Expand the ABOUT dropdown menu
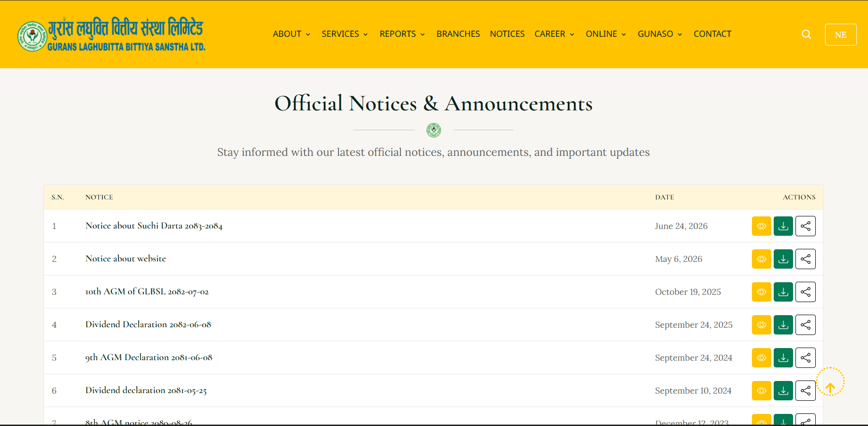The height and width of the screenshot is (426, 868). pos(291,34)
